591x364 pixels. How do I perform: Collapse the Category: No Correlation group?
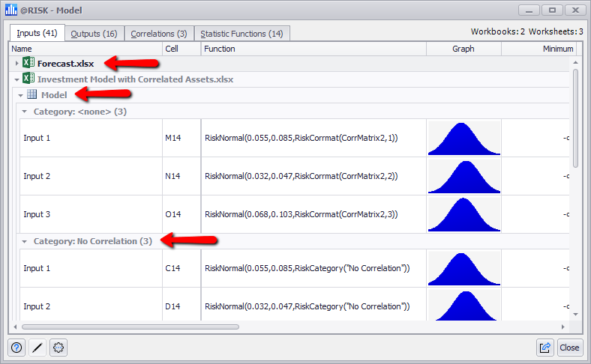click(x=25, y=241)
